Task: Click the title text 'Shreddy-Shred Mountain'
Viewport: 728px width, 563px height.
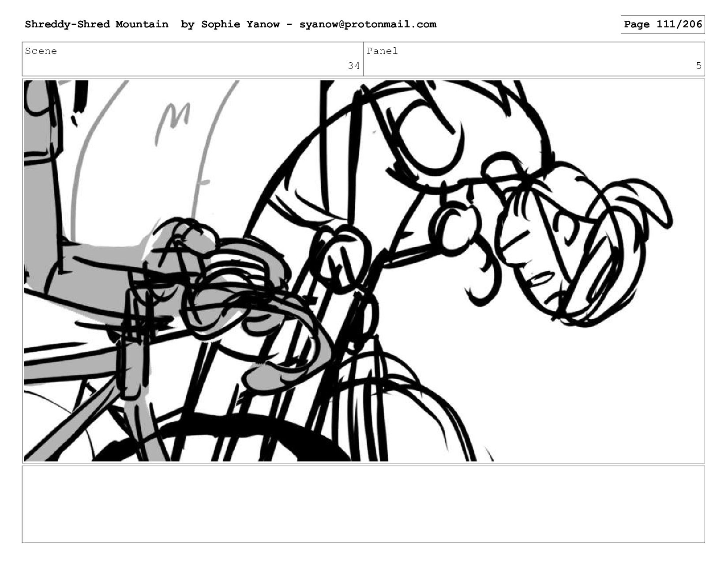Action: [x=96, y=24]
